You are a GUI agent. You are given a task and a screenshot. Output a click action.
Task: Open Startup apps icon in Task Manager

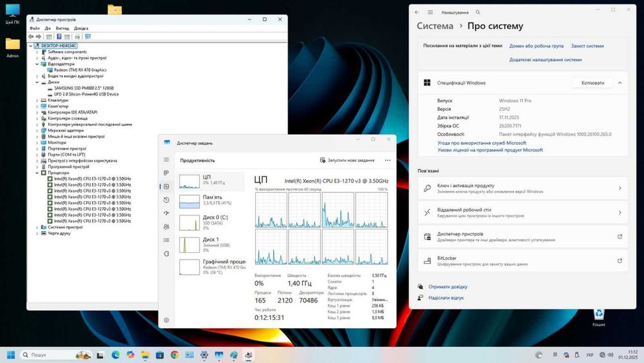pos(166,213)
